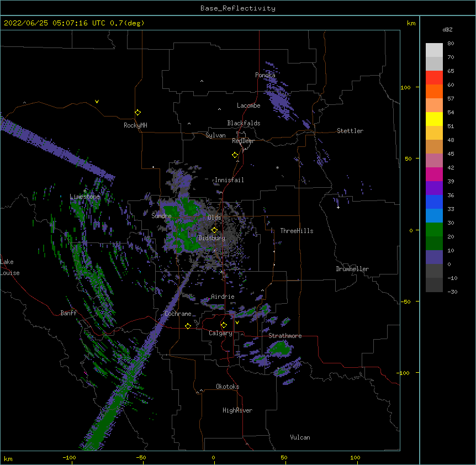This screenshot has height=465, width=476.
Task: Click the yellow marker southeast of Cochrane
Action: [x=188, y=326]
